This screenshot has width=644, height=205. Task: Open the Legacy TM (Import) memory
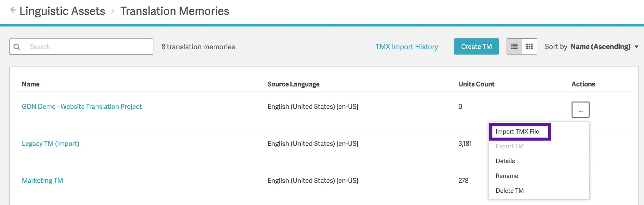pos(50,143)
